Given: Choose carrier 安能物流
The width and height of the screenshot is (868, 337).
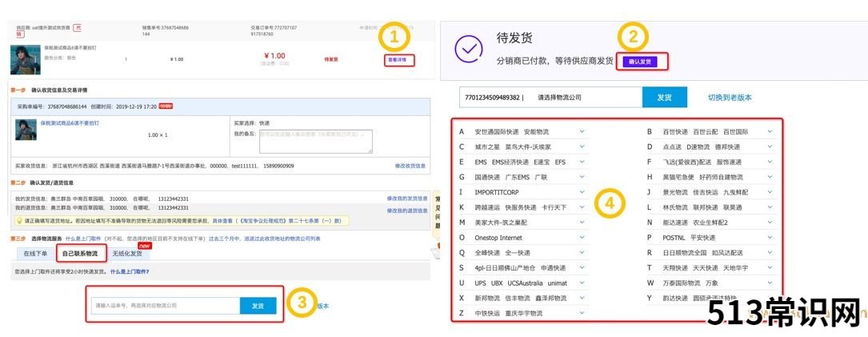Looking at the screenshot, I should click(x=537, y=132).
